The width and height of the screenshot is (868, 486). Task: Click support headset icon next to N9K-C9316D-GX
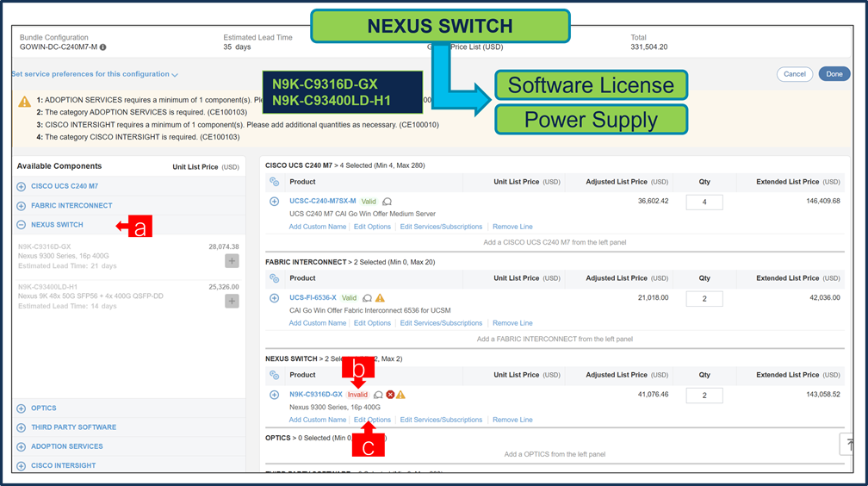(378, 396)
